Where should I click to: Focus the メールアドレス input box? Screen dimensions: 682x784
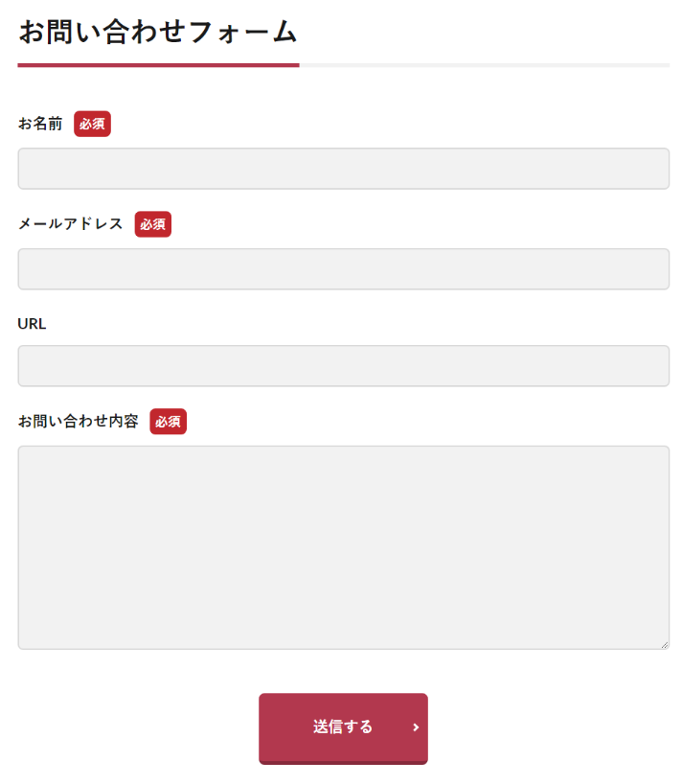click(x=343, y=269)
